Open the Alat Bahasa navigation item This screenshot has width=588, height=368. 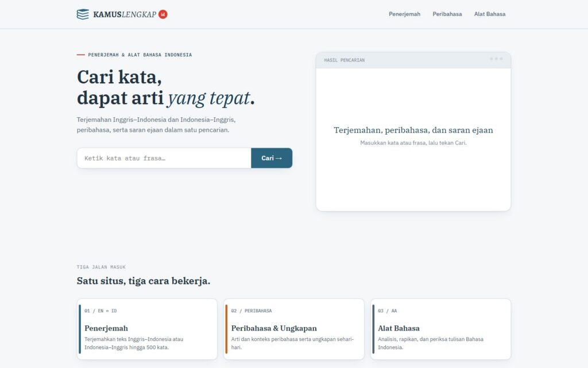(489, 14)
